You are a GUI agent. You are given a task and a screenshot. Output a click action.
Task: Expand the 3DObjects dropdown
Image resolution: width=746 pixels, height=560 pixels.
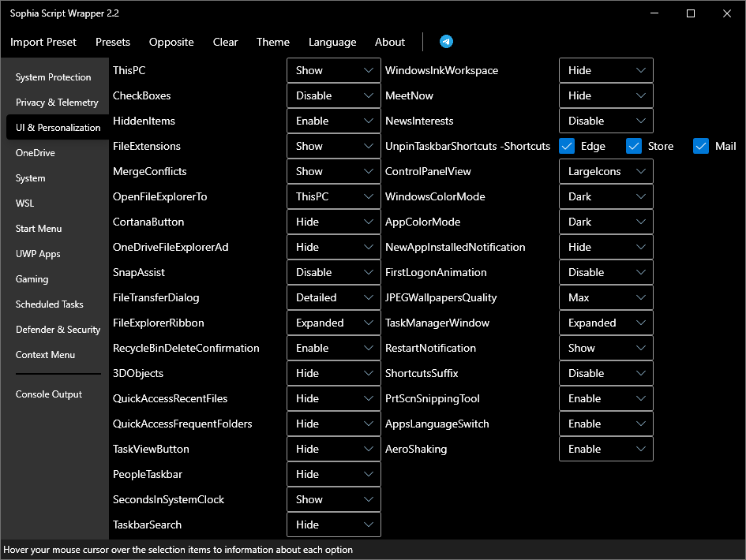click(x=333, y=373)
